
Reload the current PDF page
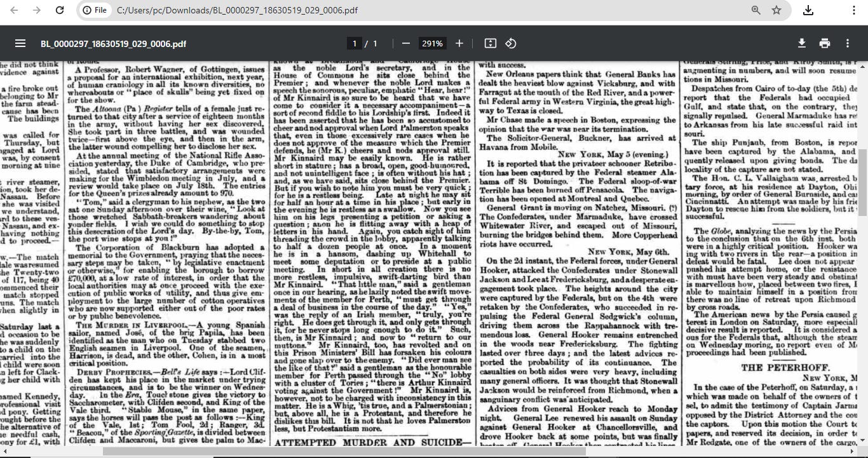60,10
